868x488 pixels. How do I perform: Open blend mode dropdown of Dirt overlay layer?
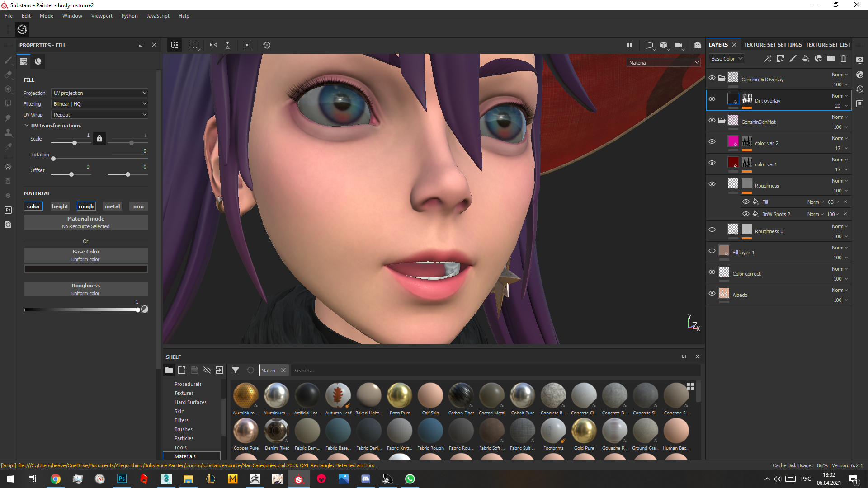(x=840, y=96)
